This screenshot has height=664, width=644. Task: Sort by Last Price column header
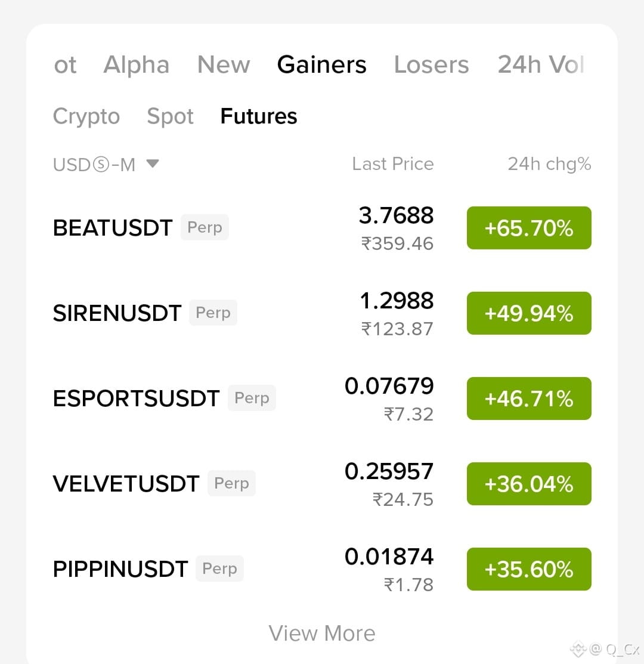[x=393, y=164]
